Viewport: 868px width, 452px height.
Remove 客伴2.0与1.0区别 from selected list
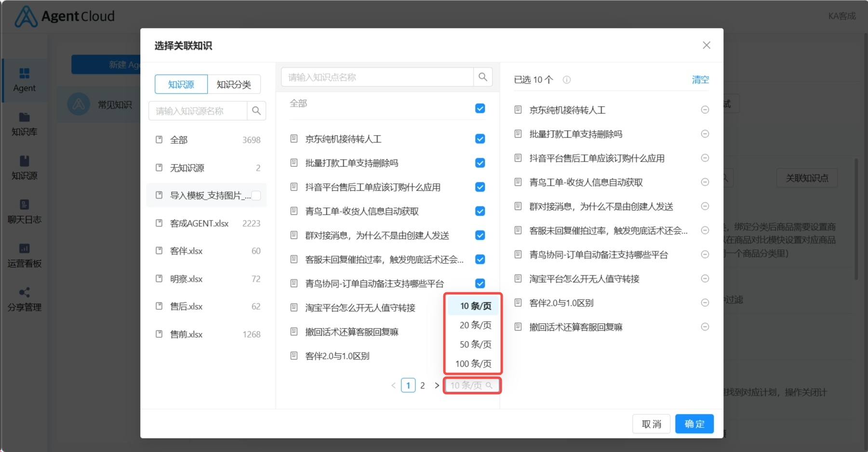click(705, 303)
